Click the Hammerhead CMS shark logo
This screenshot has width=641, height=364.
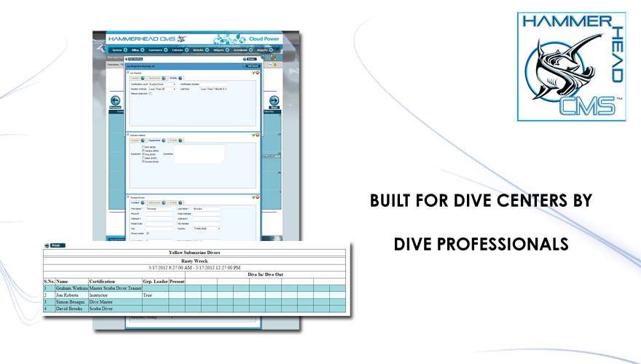566,66
